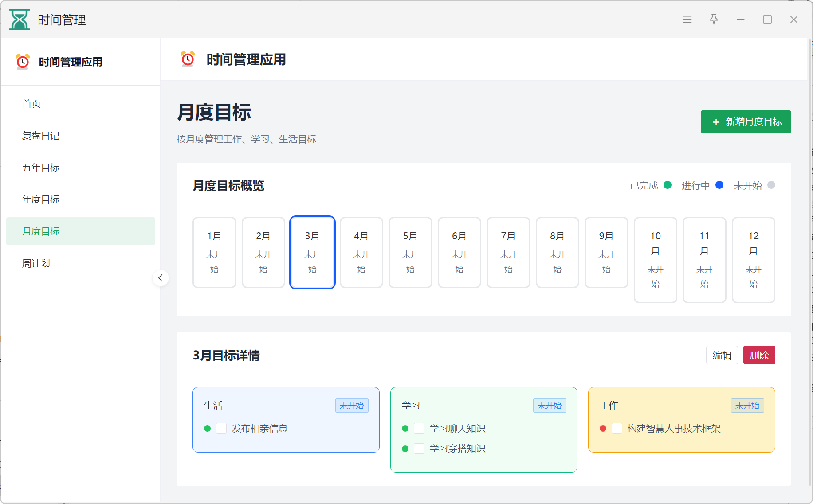Screen dimensions: 813x504
Task: Click the 新增月度目标 button
Action: point(746,122)
